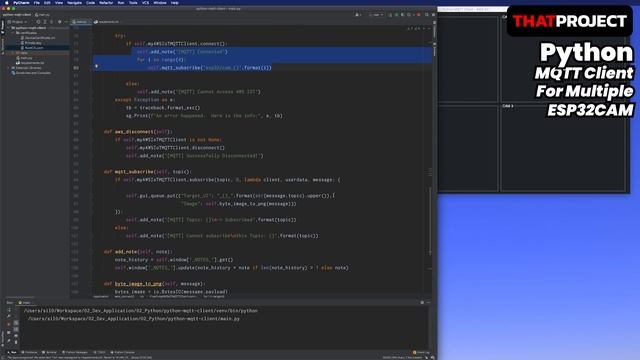Click the main.py path in console output
This screenshot has height=360, width=640.
coord(134,319)
